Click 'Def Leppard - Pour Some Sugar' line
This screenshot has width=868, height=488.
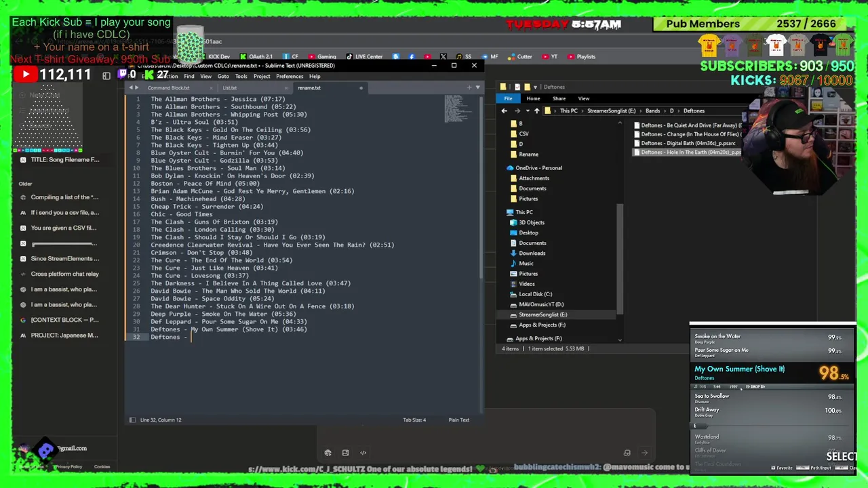coord(229,322)
